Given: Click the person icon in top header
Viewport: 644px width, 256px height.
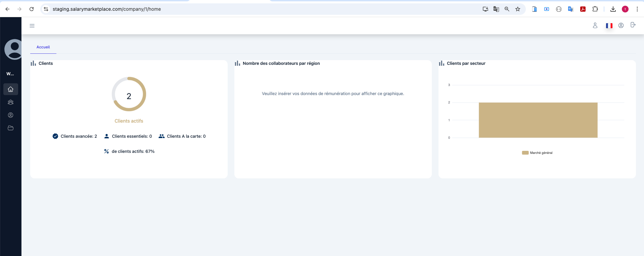Looking at the screenshot, I should click(x=595, y=26).
